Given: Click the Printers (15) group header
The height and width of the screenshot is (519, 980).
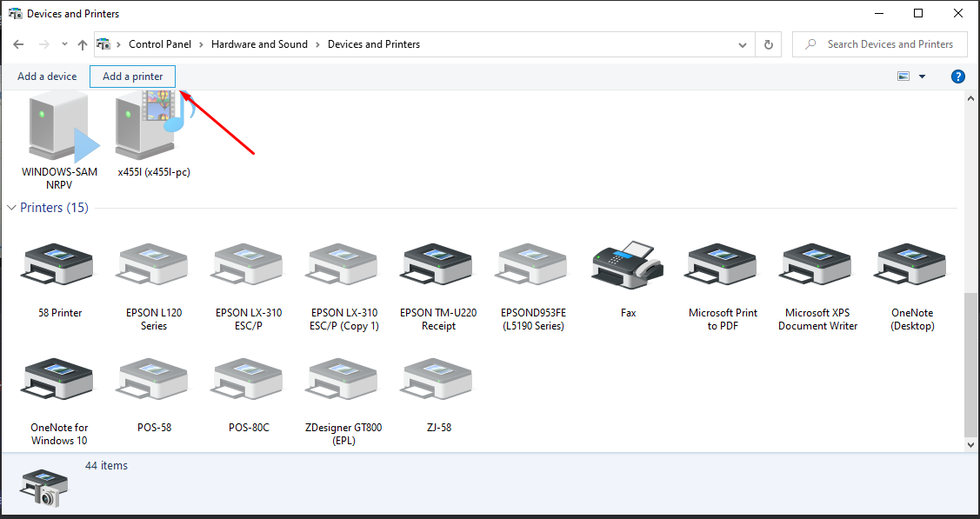Looking at the screenshot, I should coord(55,208).
